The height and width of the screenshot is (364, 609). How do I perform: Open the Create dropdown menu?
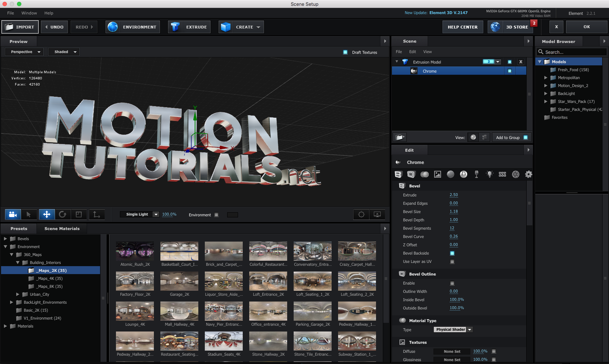point(241,27)
